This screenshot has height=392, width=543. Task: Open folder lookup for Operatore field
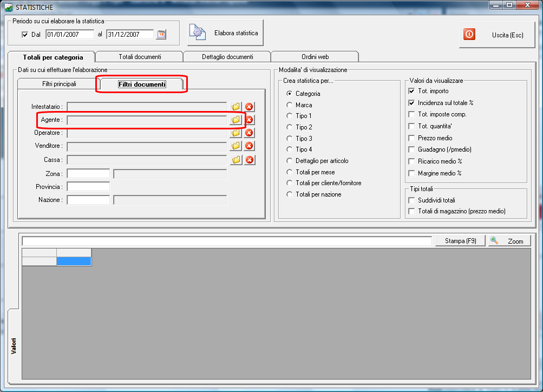point(236,133)
